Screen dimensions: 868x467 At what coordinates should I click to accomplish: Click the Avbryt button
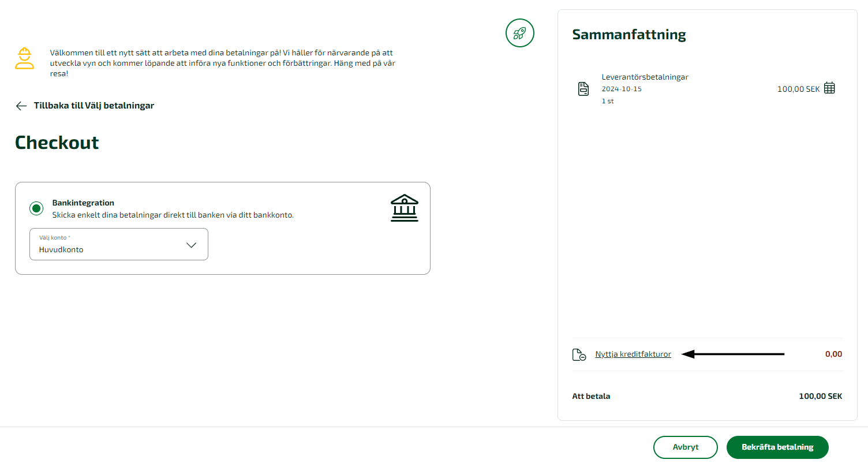tap(686, 447)
